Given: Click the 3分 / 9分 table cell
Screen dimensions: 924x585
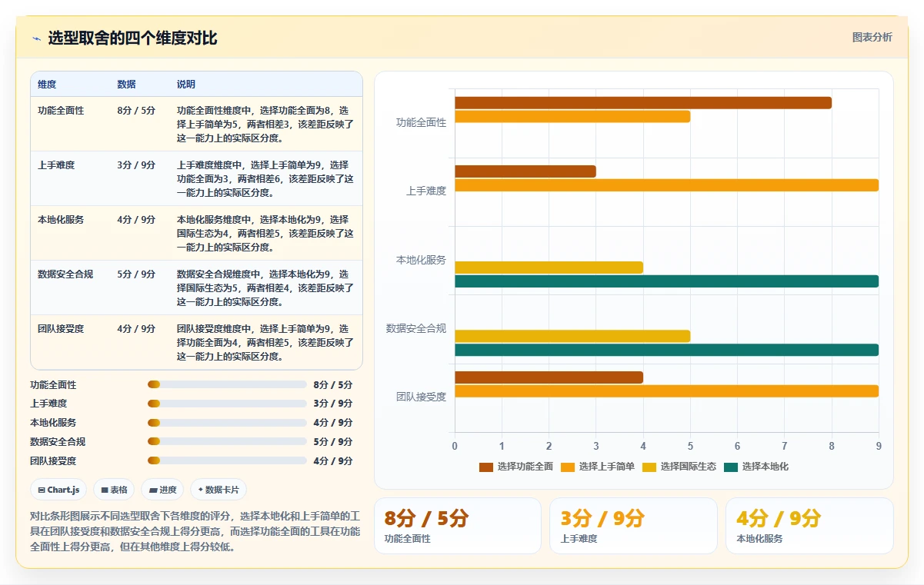Looking at the screenshot, I should point(136,165).
